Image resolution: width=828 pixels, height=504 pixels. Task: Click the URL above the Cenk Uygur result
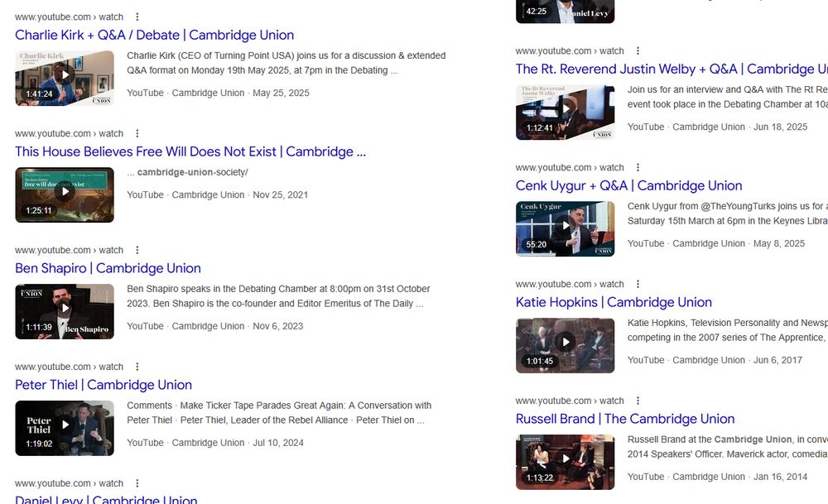tap(570, 167)
